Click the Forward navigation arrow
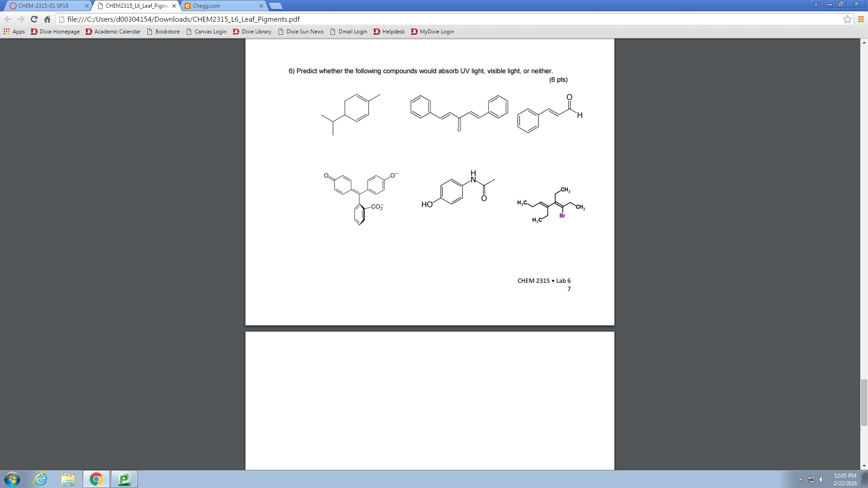This screenshot has width=868, height=488. pos(21,19)
